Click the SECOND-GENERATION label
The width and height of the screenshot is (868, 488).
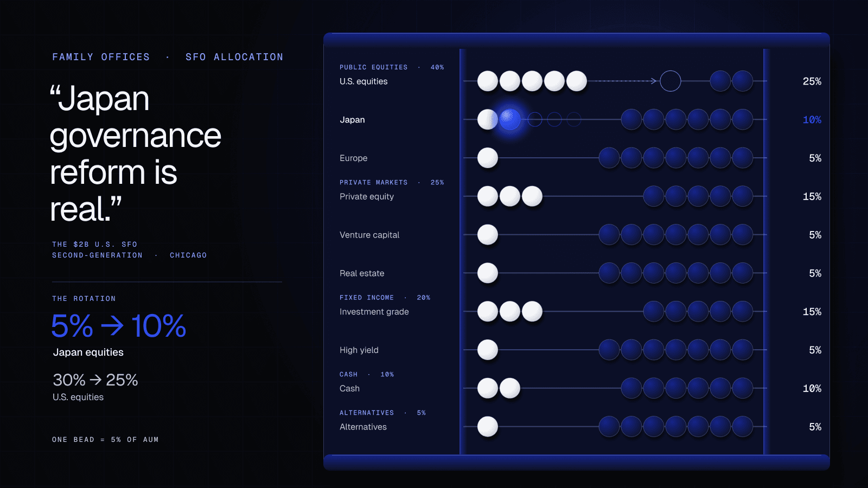tap(98, 255)
